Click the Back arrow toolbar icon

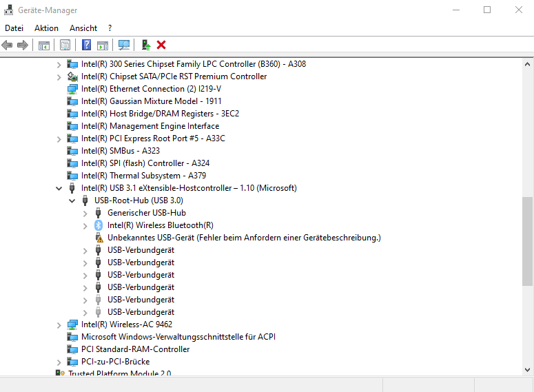point(7,45)
